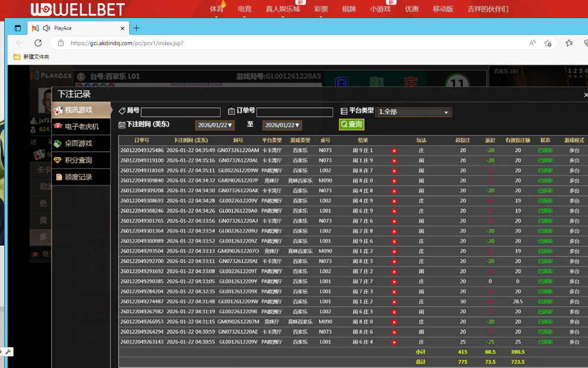Focus the 订单号 text field
This screenshot has width=588, height=368.
pos(294,112)
